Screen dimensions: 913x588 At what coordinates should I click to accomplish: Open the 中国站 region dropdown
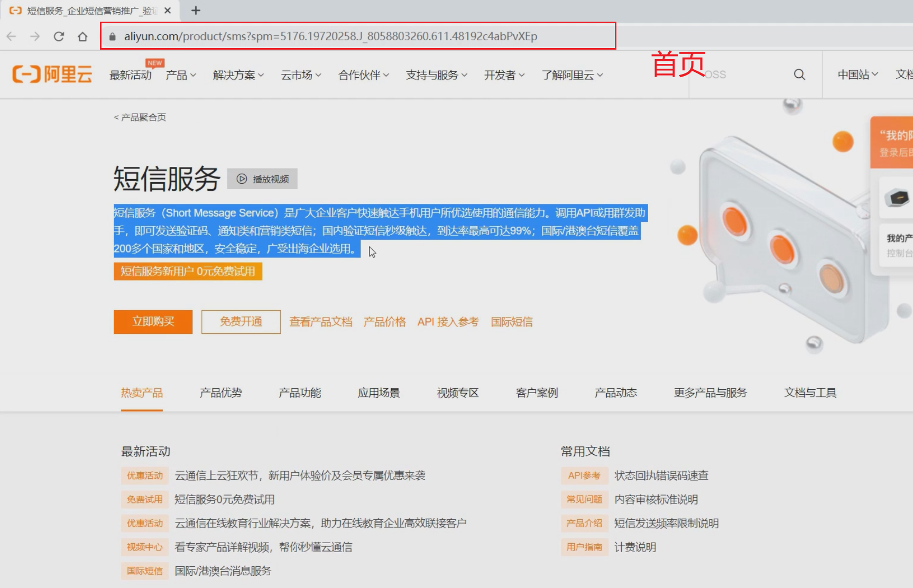click(857, 74)
